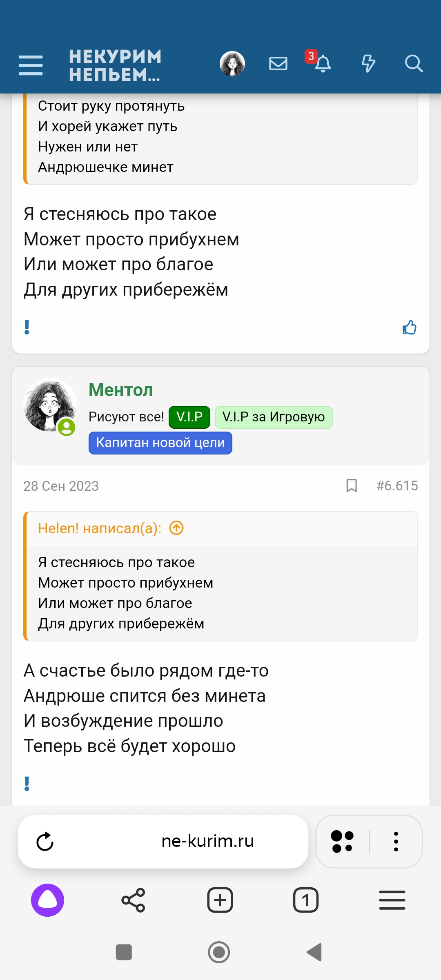
Task: Share the current page
Action: pyautogui.click(x=133, y=900)
